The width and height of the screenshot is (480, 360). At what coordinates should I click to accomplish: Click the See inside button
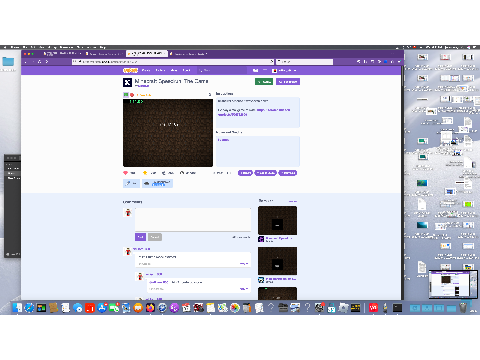click(288, 82)
